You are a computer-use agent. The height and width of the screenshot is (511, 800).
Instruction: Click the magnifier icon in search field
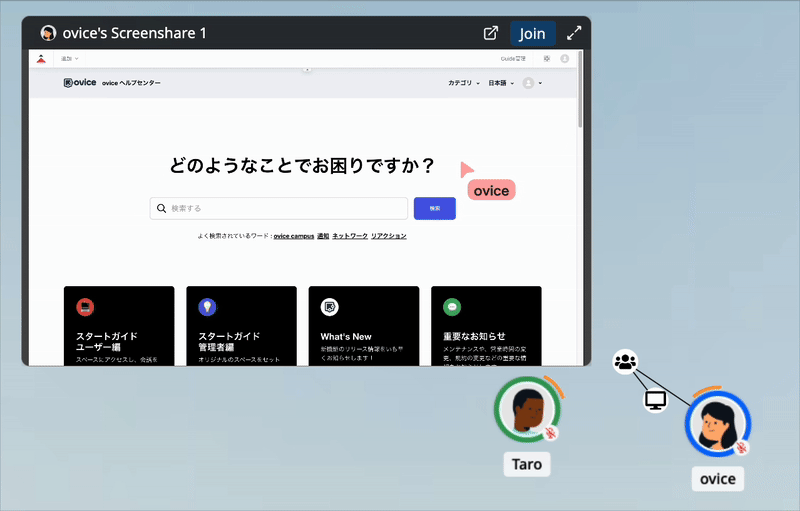click(161, 209)
